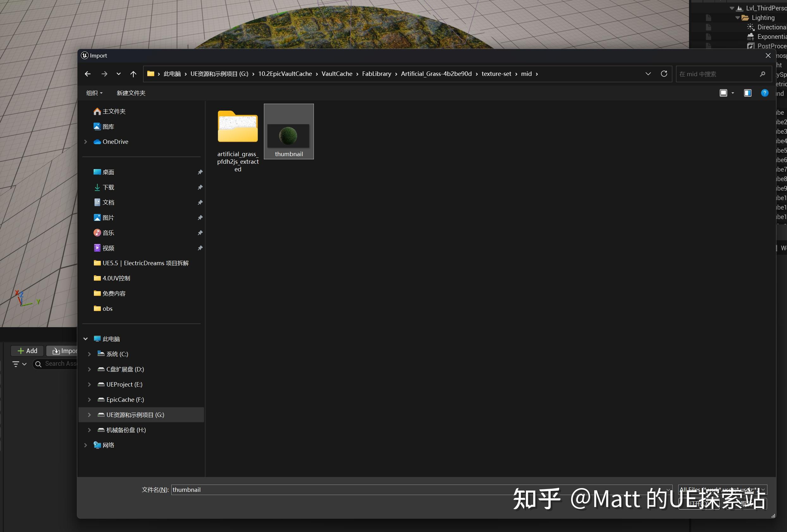Open the recent locations dropdown arrow
This screenshot has height=532, width=787.
(119, 74)
